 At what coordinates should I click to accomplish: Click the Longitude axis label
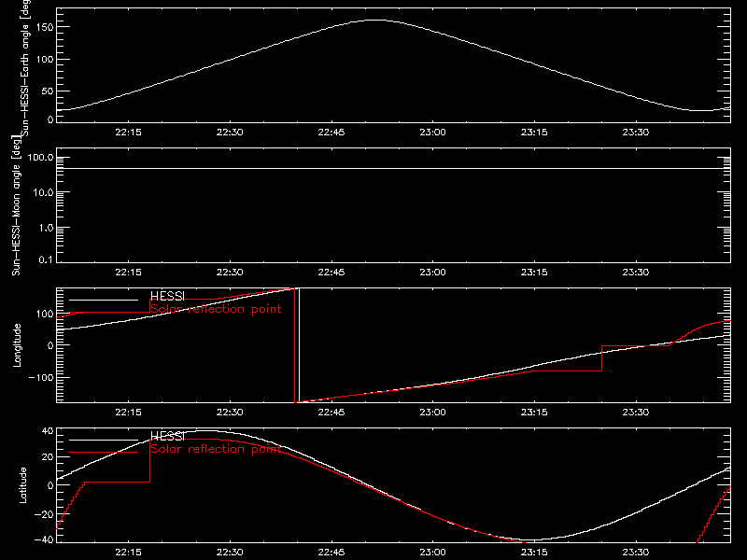[17, 345]
